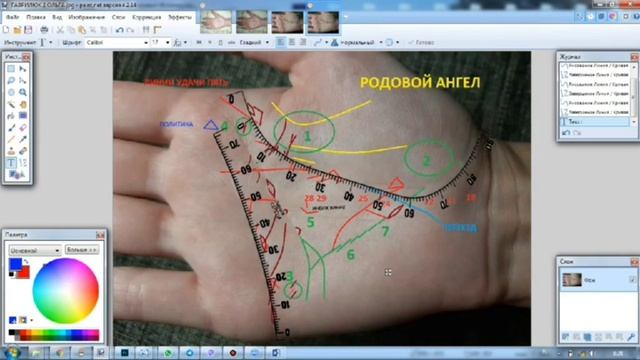Image resolution: width=640 pixels, height=360 pixels.
Task: Toggle rulers view icon
Action: pyautogui.click(x=157, y=30)
